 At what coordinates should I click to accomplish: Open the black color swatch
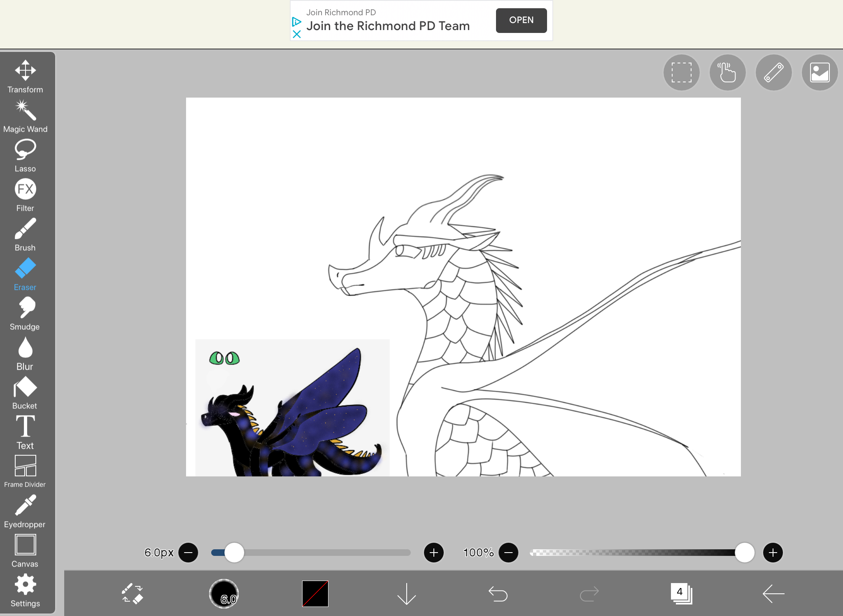pyautogui.click(x=315, y=594)
